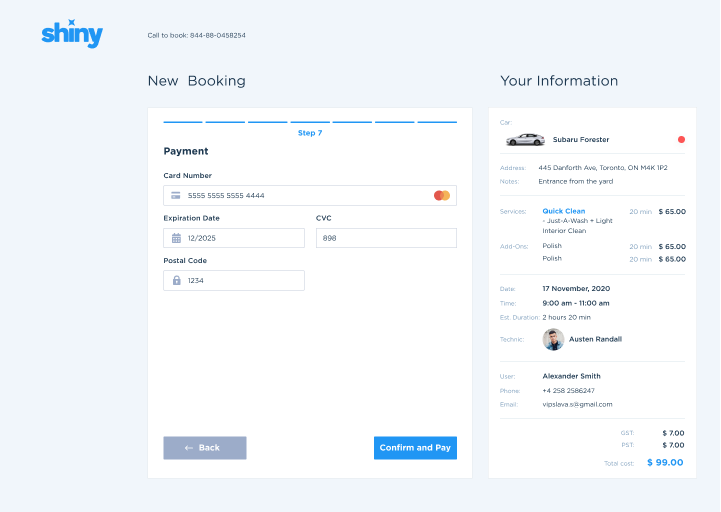This screenshot has width=721, height=512.
Task: Focus the CVC input field
Action: [x=386, y=238]
